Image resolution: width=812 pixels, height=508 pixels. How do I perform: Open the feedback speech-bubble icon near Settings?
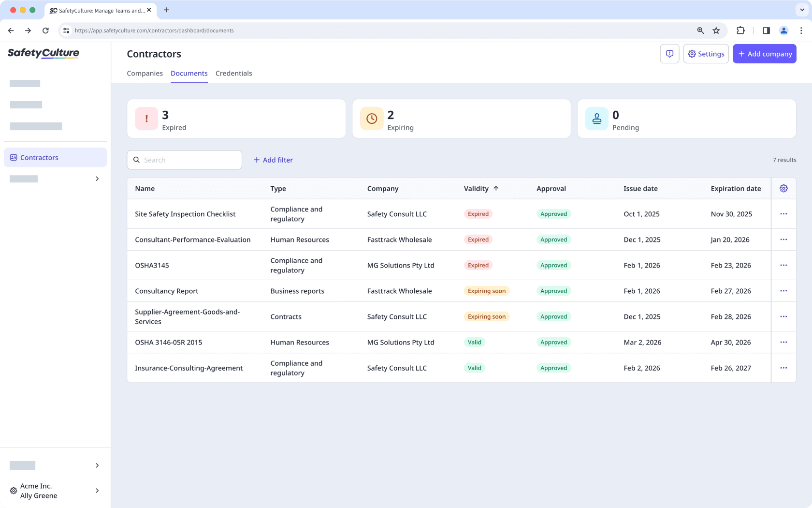669,54
